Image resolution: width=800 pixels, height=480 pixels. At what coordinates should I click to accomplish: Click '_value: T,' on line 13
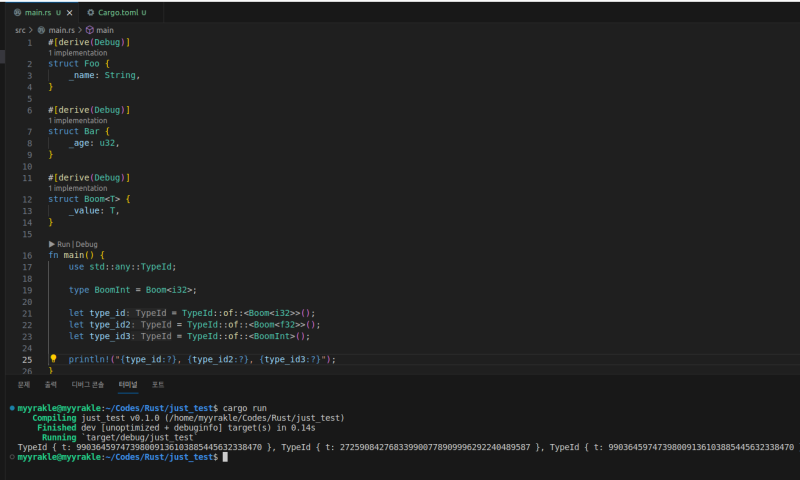coord(94,211)
